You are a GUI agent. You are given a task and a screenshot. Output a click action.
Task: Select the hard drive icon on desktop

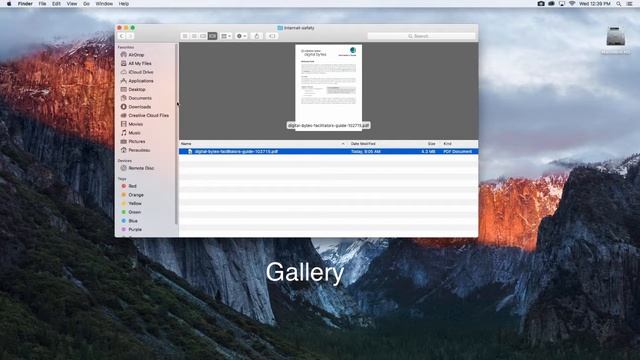616,37
